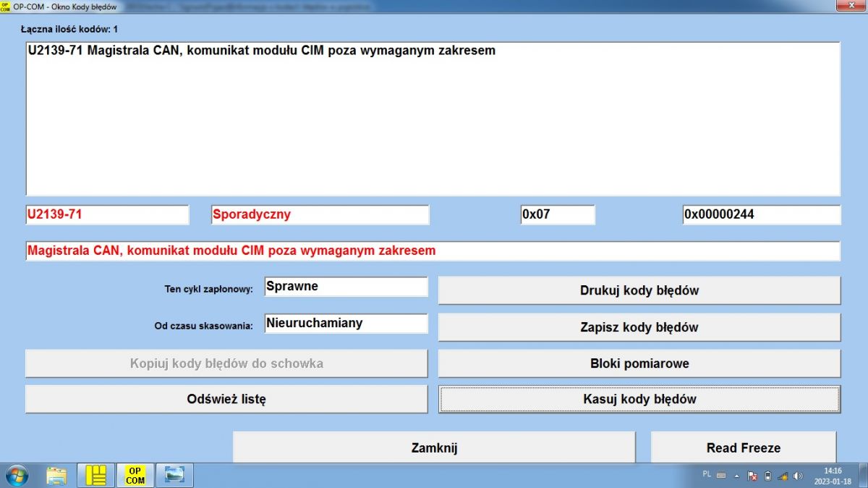This screenshot has width=868, height=488.
Task: Click the Sporadyczny status field
Action: click(320, 215)
